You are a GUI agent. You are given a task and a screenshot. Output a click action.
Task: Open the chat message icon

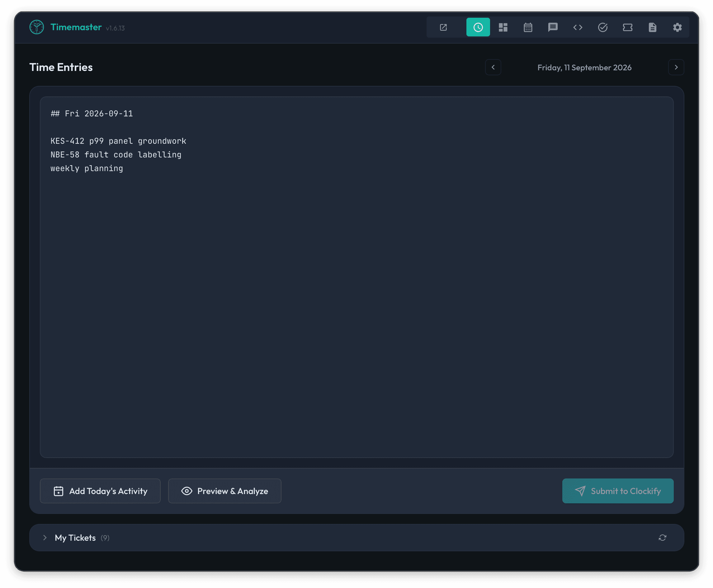pos(553,27)
